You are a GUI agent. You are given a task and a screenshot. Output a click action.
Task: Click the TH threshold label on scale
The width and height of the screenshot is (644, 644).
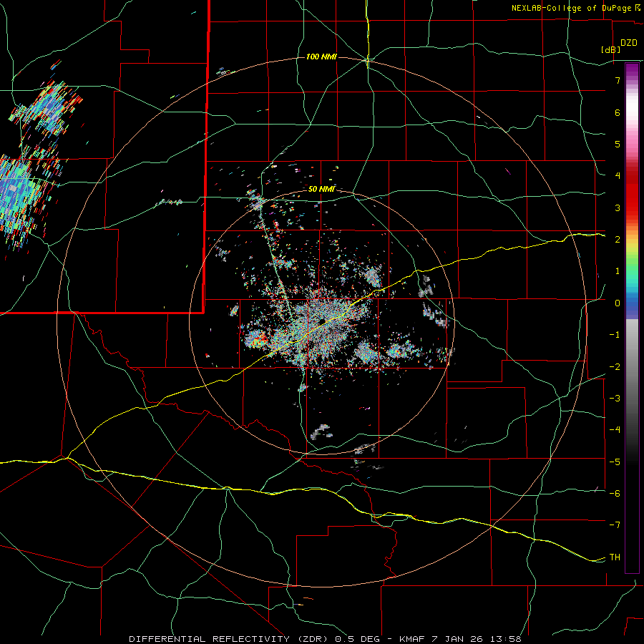(x=615, y=557)
